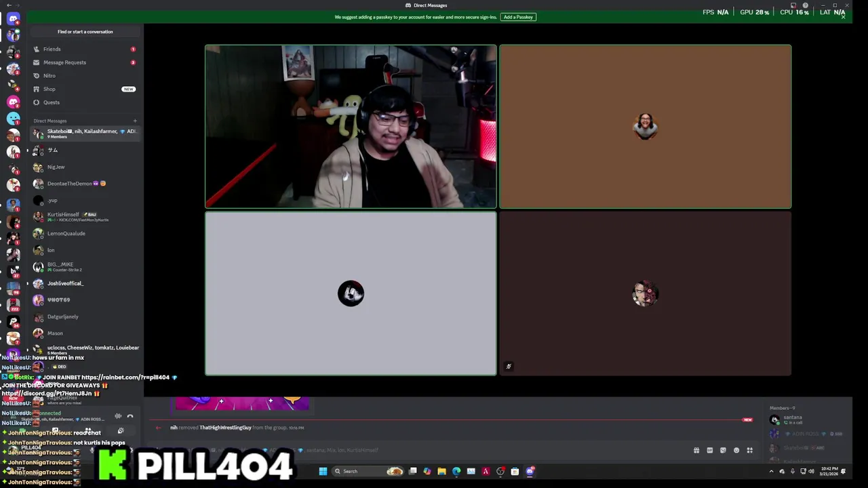Open the gift icon in chat bar
The width and height of the screenshot is (868, 488).
point(696,450)
